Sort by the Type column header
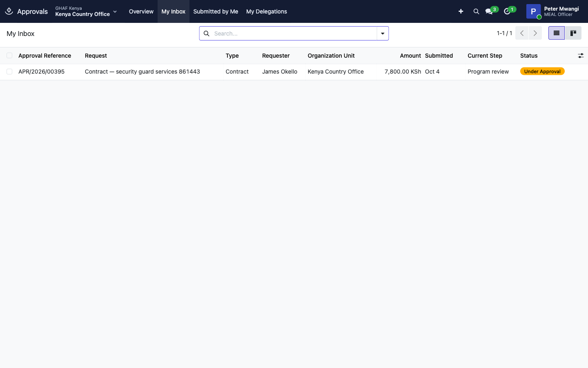 [x=232, y=56]
